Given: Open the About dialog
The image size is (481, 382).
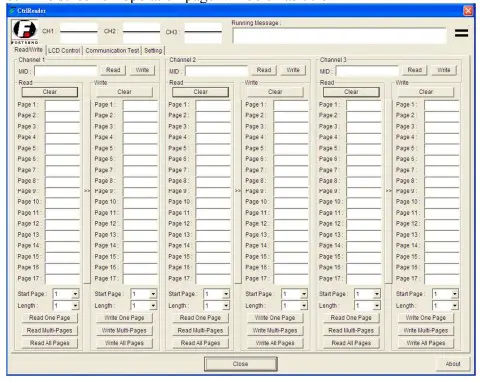Looking at the screenshot, I should click(453, 364).
